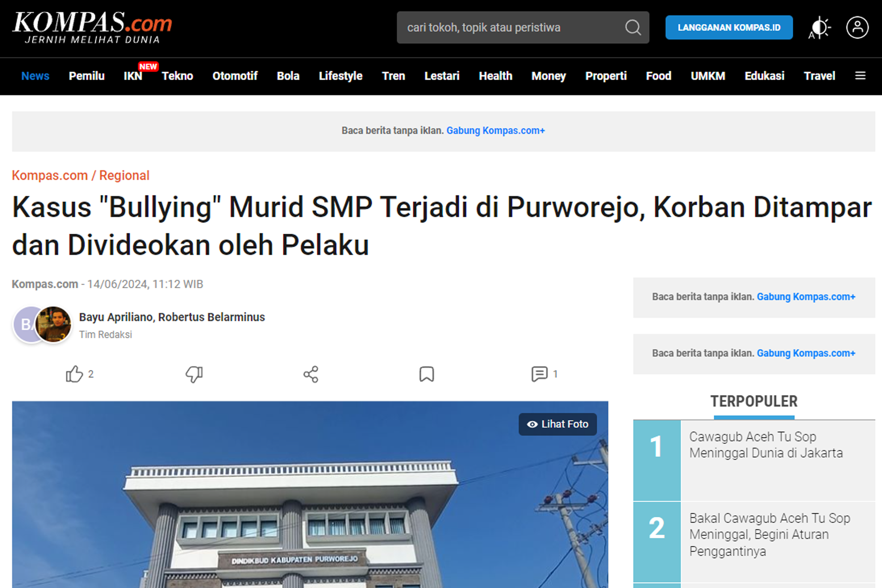Image resolution: width=882 pixels, height=588 pixels.
Task: Open the comments icon
Action: point(539,374)
